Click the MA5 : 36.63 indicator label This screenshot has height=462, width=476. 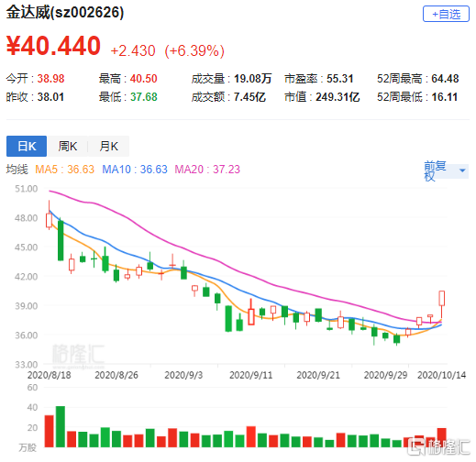coord(64,170)
